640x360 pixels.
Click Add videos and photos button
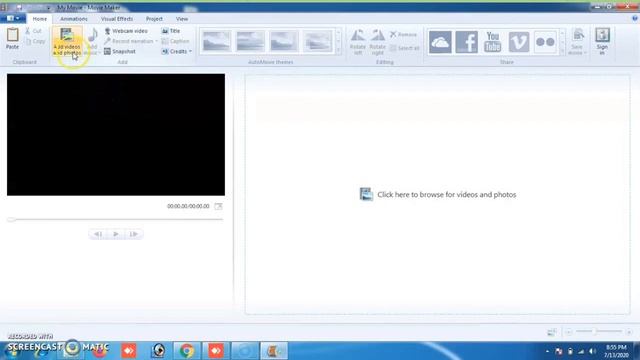pos(67,42)
